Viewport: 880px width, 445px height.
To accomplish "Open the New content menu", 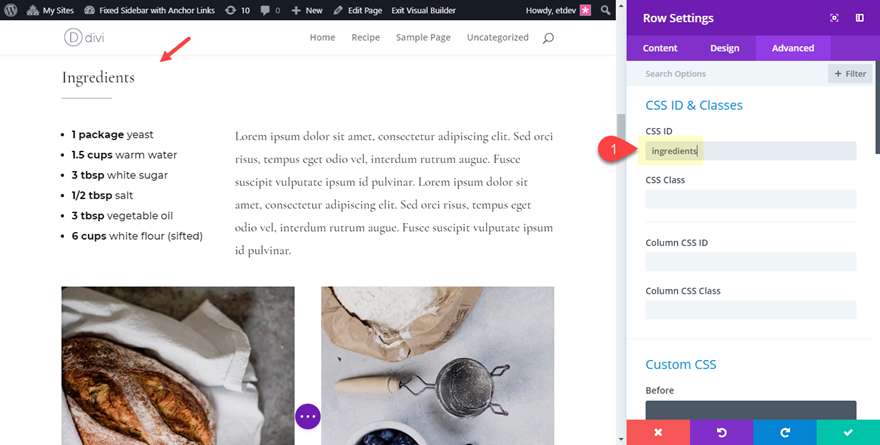I will [307, 10].
